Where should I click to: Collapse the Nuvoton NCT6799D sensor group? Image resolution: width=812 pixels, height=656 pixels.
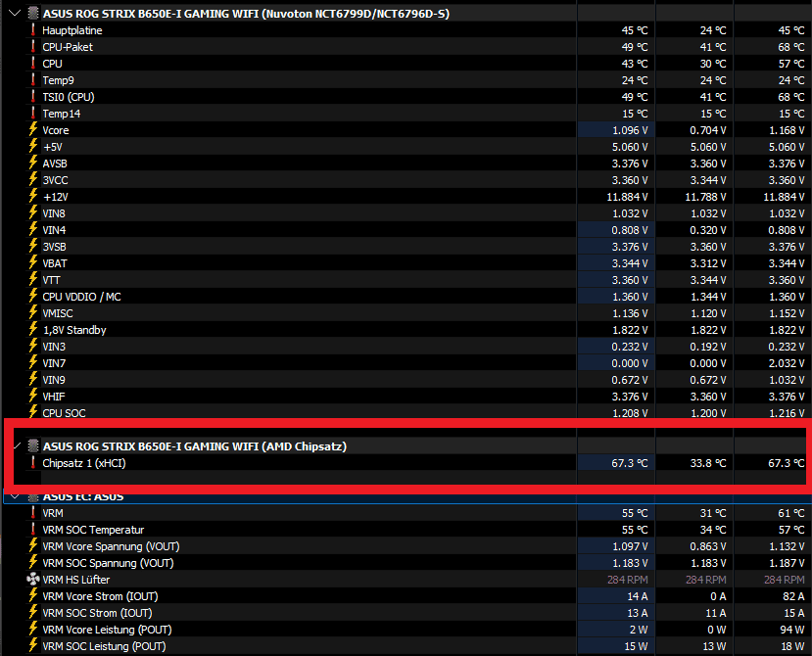pyautogui.click(x=15, y=14)
